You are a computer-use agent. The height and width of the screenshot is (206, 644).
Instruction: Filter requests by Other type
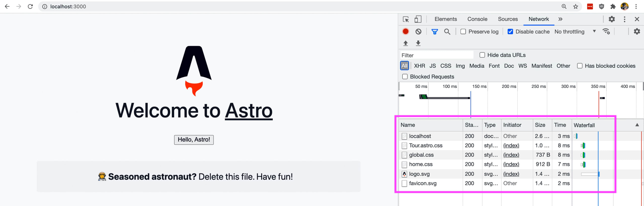coord(563,66)
